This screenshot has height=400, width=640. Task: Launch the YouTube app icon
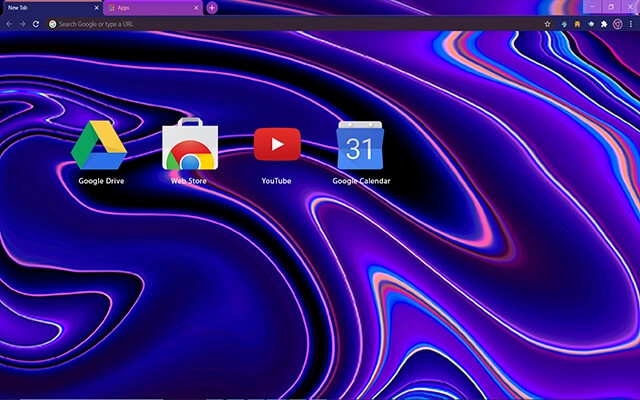pos(277,144)
